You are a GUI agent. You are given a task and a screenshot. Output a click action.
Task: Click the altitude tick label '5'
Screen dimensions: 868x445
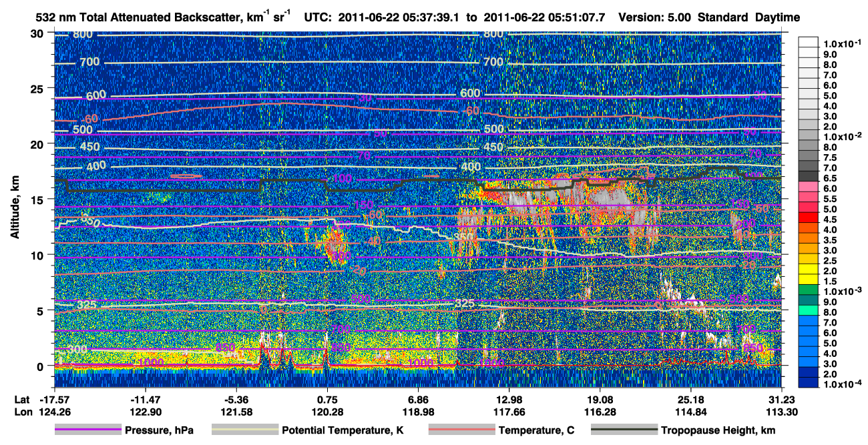41,310
